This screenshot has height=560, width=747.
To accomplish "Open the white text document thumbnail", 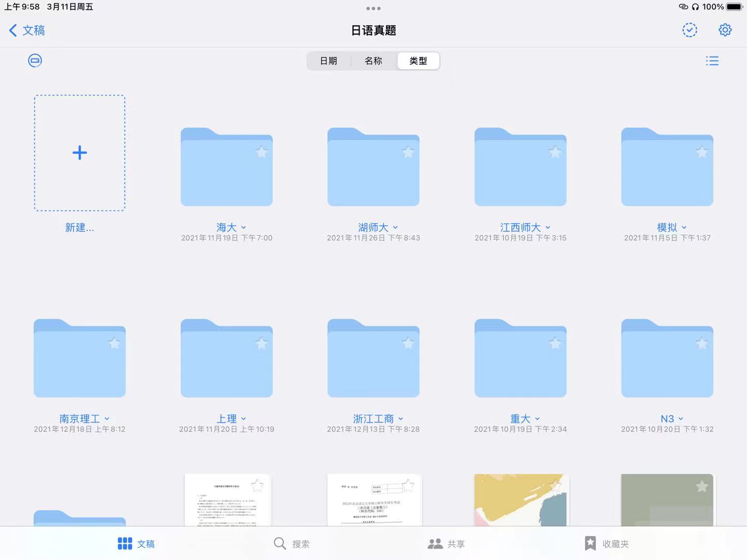I will coord(228,500).
